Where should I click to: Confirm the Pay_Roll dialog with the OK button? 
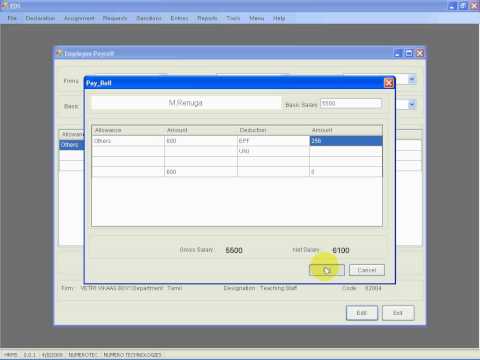pyautogui.click(x=327, y=270)
